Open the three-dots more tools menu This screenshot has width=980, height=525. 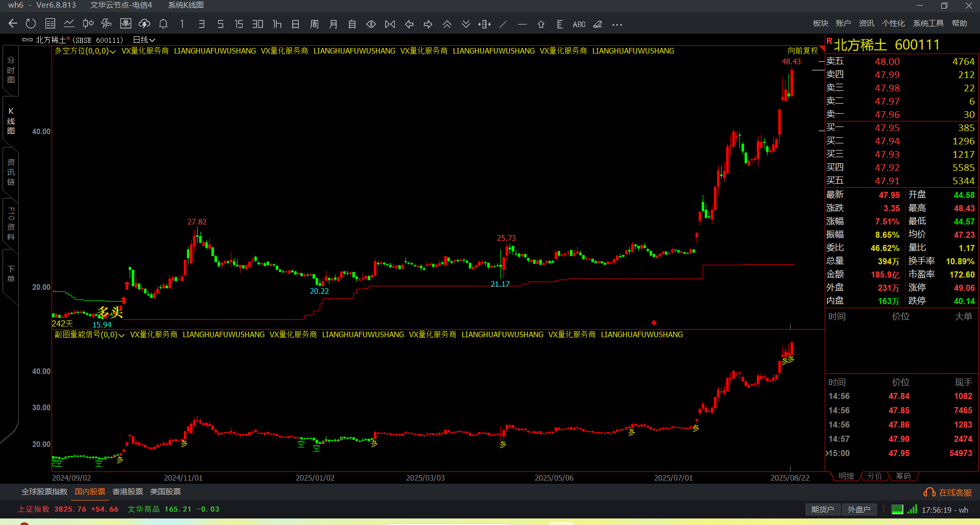pos(617,24)
